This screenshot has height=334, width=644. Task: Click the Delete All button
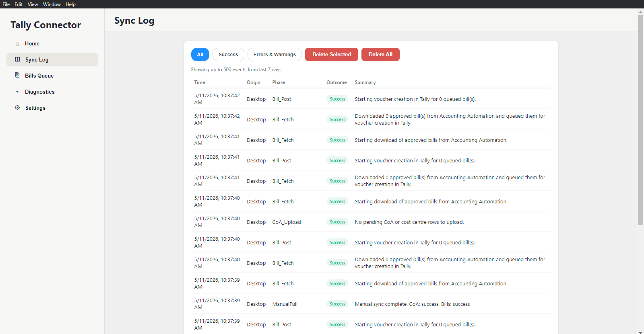[380, 54]
